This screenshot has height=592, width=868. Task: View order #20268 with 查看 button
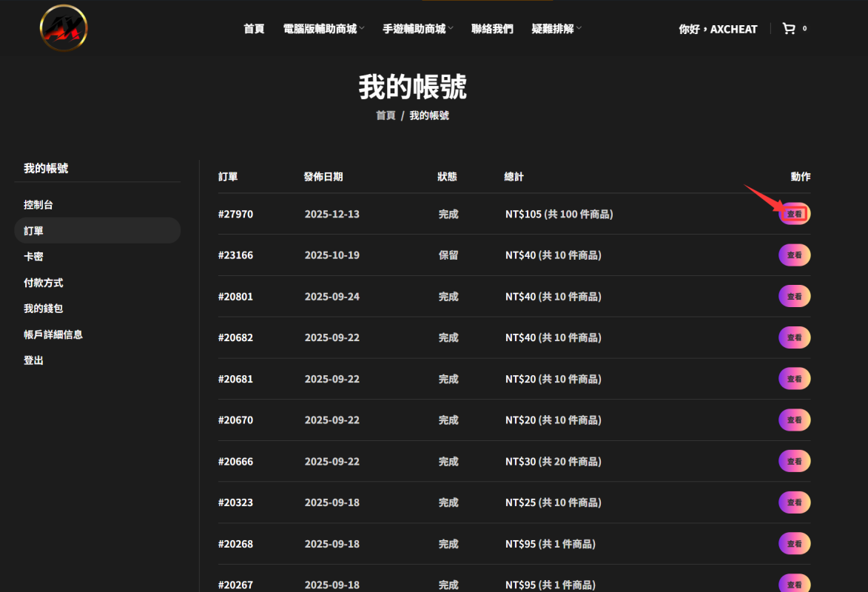(x=795, y=544)
